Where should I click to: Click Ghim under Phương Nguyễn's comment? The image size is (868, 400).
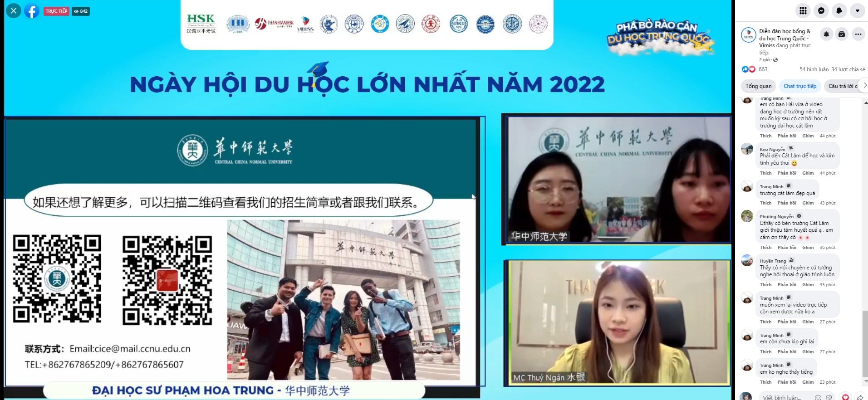point(808,248)
